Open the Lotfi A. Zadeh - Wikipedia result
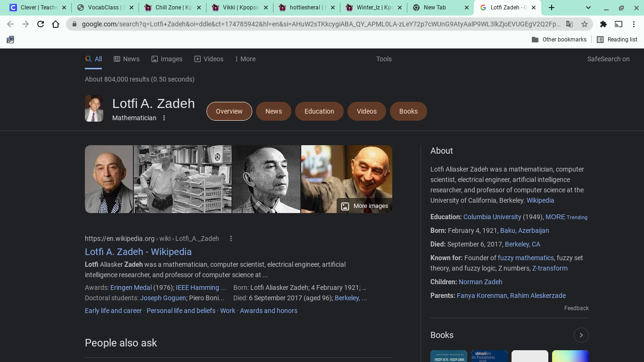The image size is (644, 362). pyautogui.click(x=138, y=252)
